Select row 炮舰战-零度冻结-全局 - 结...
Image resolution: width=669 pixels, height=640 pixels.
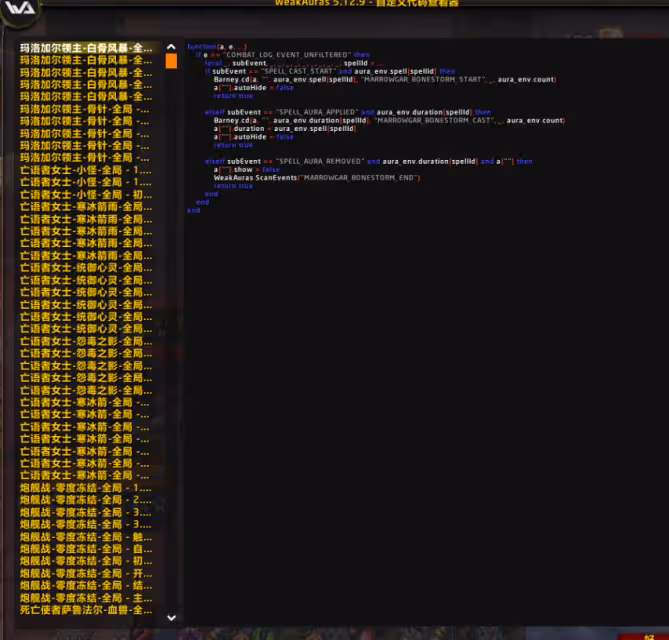[x=86, y=585]
